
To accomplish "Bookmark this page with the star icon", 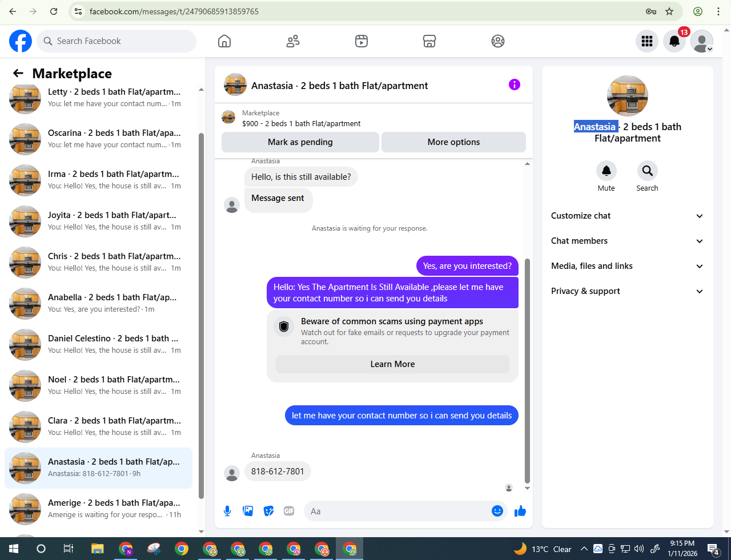I will (669, 11).
